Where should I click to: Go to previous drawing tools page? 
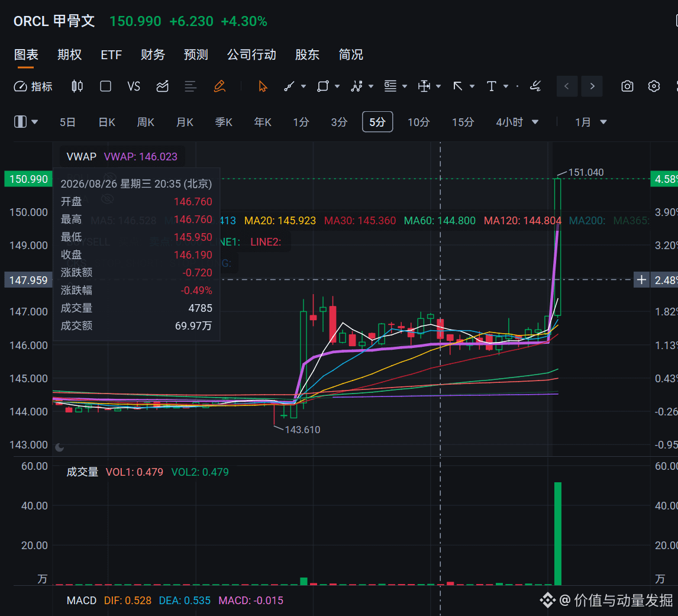click(567, 86)
